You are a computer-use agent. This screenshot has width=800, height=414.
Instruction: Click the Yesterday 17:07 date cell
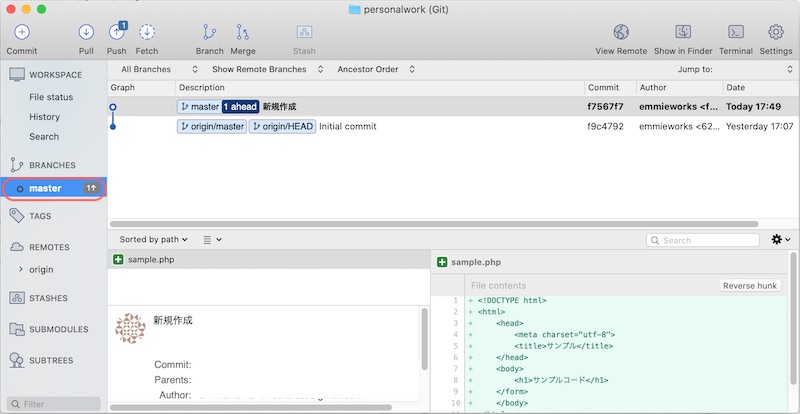point(760,126)
